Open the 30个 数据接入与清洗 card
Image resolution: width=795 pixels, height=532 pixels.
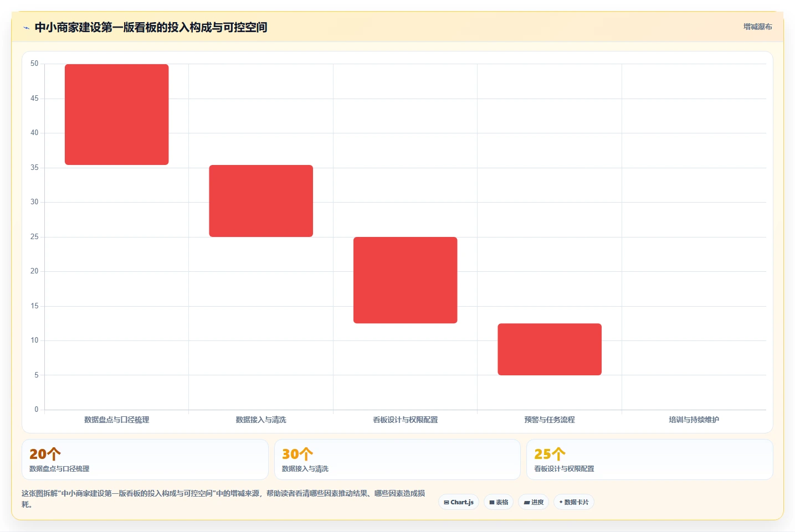[397, 459]
